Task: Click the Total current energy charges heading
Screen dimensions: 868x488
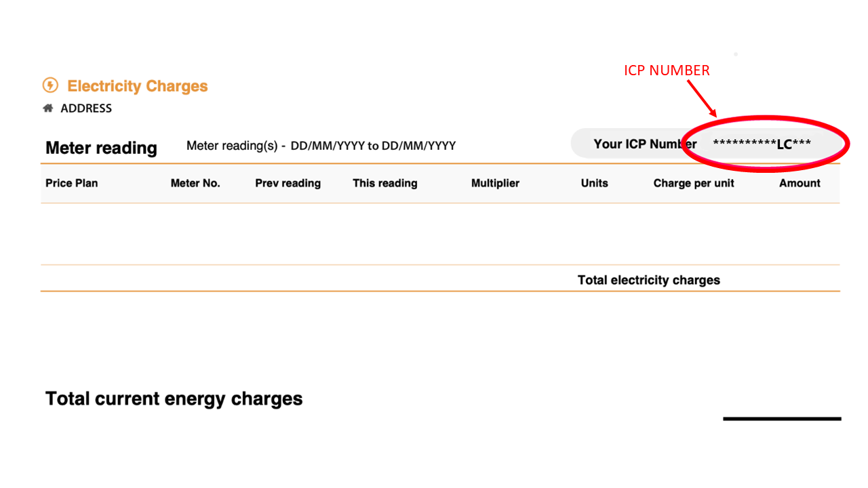Action: click(174, 399)
